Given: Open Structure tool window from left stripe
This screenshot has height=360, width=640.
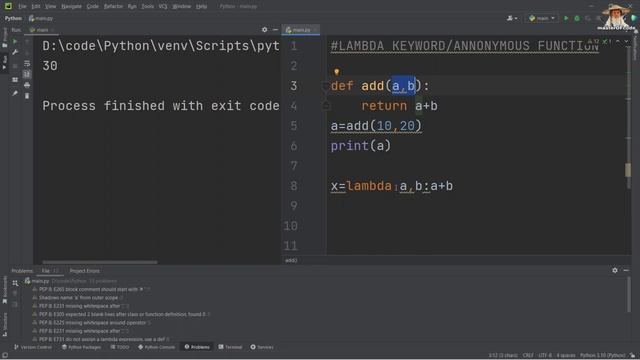Looking at the screenshot, I should pyautogui.click(x=4, y=324).
